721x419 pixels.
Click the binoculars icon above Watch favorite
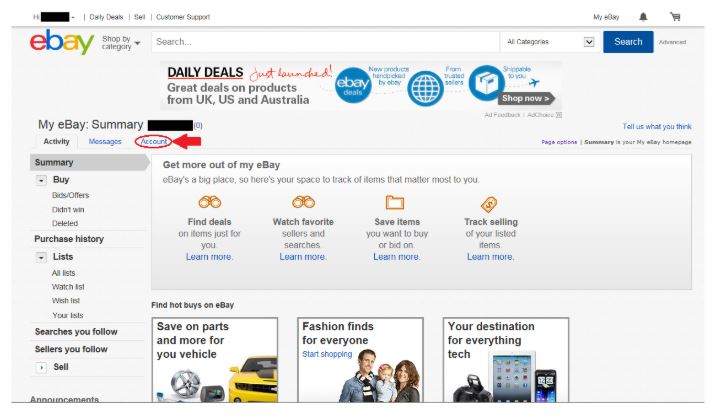tap(303, 204)
